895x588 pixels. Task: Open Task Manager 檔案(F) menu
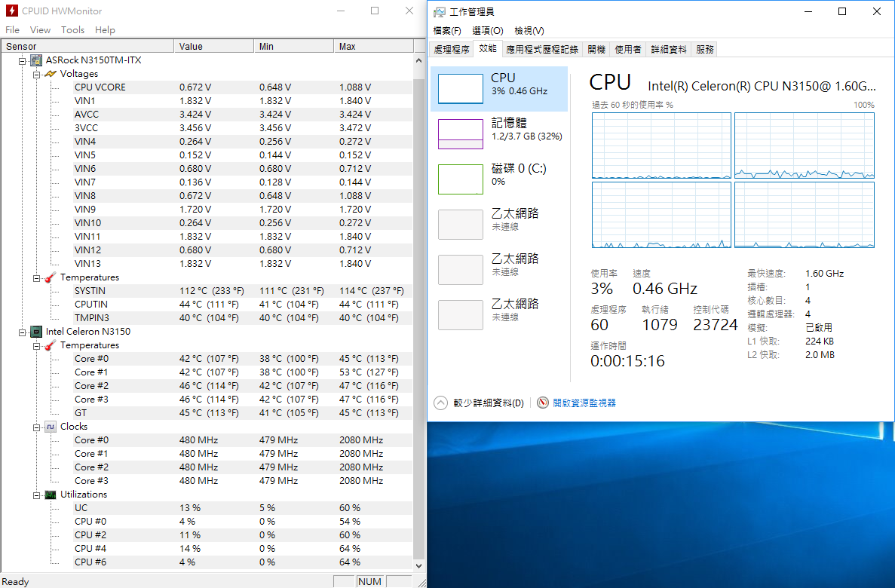(x=447, y=31)
